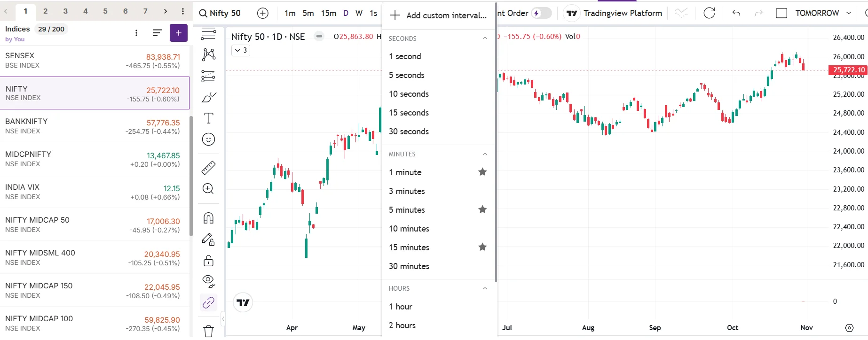Activate the measure ruler tool
This screenshot has height=340, width=868.
tap(208, 168)
